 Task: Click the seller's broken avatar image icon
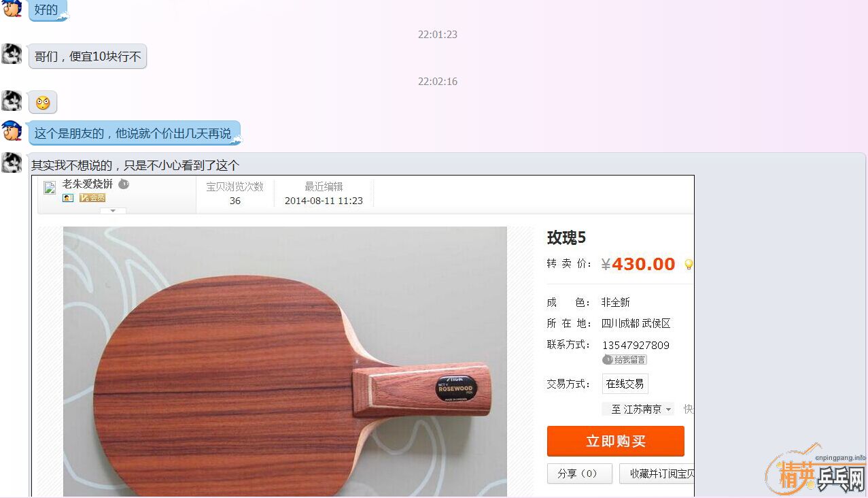coord(49,188)
